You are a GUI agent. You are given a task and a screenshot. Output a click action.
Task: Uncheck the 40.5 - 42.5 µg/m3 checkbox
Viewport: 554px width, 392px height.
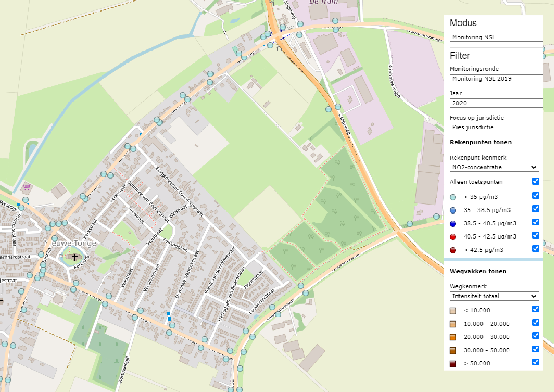point(535,235)
